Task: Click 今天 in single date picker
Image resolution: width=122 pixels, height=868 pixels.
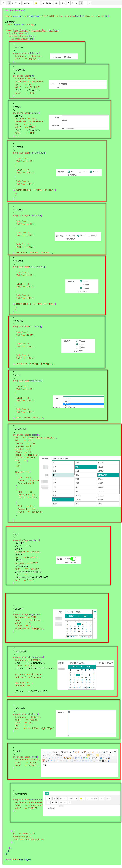Action: (85, 637)
